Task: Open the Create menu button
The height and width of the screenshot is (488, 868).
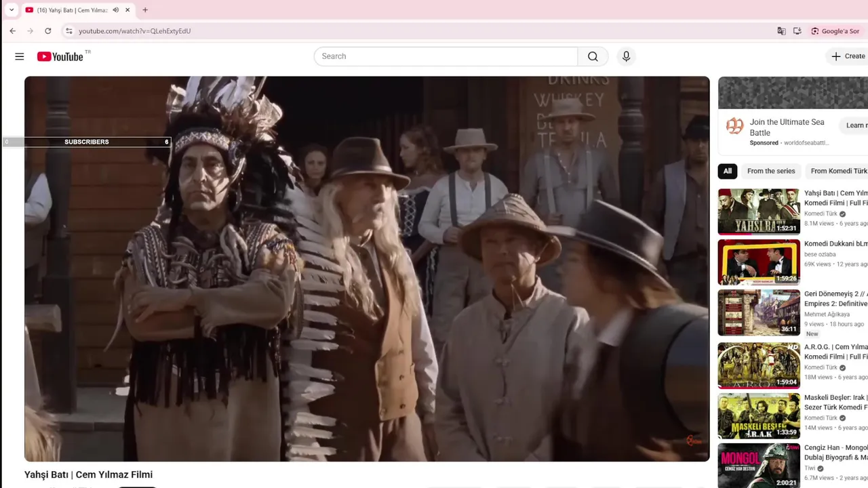Action: pos(848,56)
